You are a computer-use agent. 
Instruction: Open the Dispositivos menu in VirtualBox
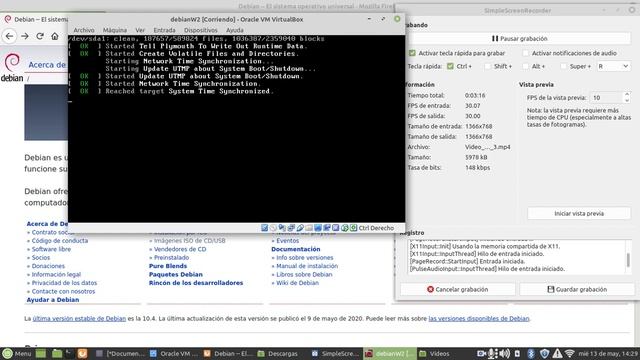click(x=200, y=30)
